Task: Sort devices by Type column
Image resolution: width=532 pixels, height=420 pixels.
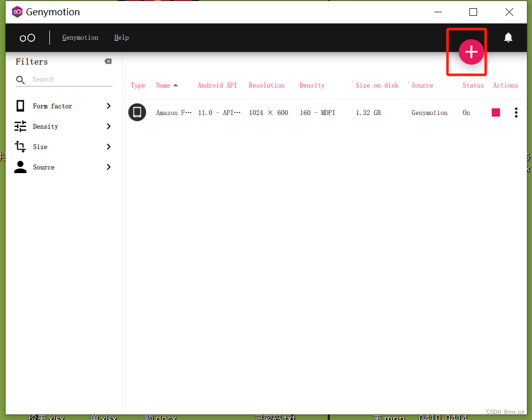Action: pos(138,86)
